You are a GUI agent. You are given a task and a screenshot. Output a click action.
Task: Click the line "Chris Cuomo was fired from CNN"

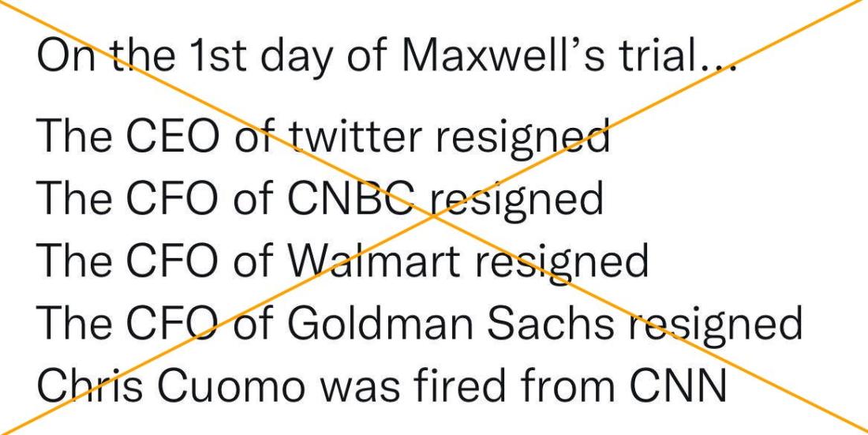click(381, 384)
